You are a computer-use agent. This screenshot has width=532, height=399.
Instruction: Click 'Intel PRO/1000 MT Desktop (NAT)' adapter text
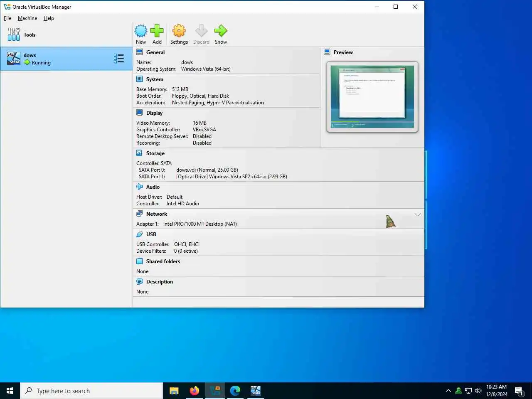coord(200,224)
